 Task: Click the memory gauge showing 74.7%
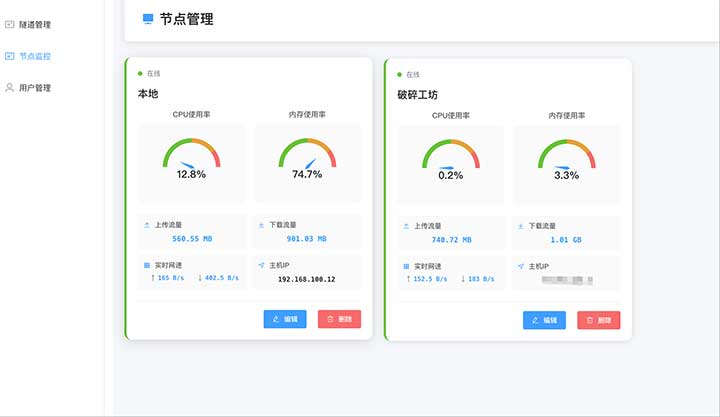coord(307,158)
